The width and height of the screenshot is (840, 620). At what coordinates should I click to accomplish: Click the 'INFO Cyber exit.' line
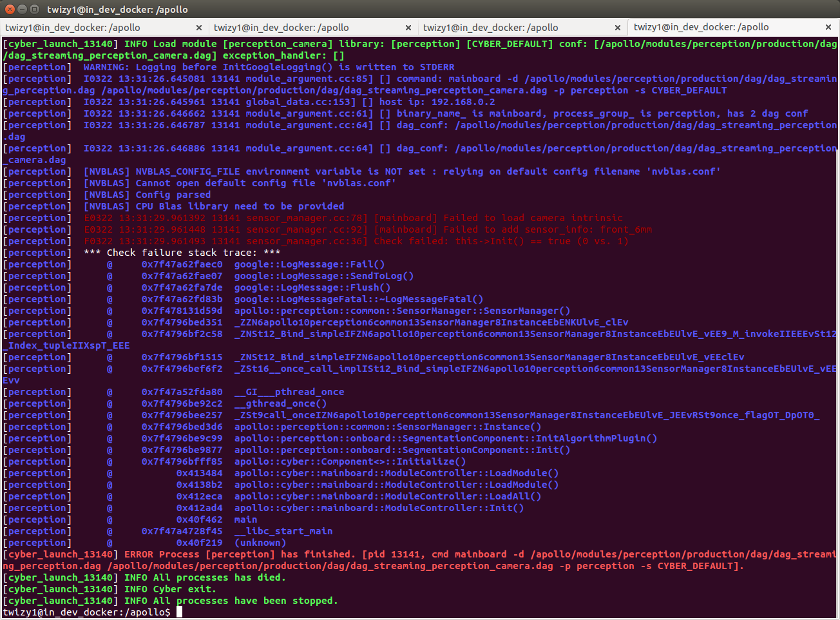[x=170, y=589]
